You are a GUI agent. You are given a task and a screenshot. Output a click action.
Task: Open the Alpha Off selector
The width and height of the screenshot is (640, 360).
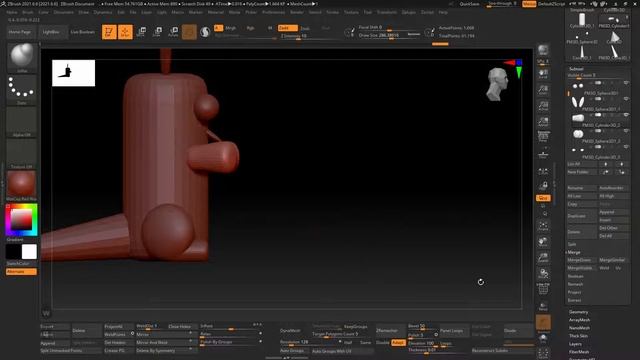coord(22,122)
